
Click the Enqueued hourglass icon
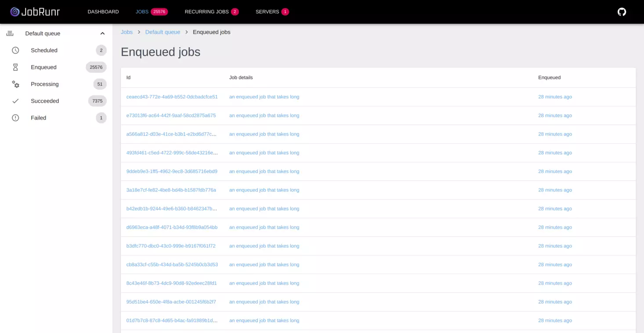[15, 67]
